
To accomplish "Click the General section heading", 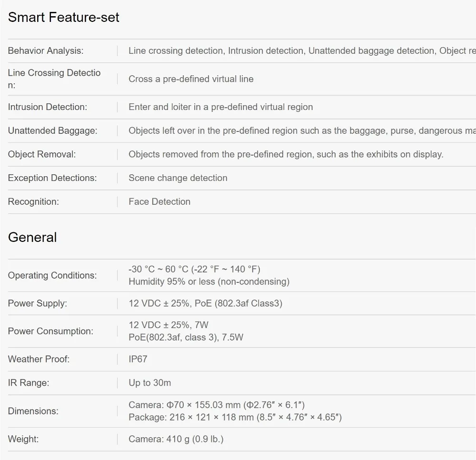I will coord(32,237).
